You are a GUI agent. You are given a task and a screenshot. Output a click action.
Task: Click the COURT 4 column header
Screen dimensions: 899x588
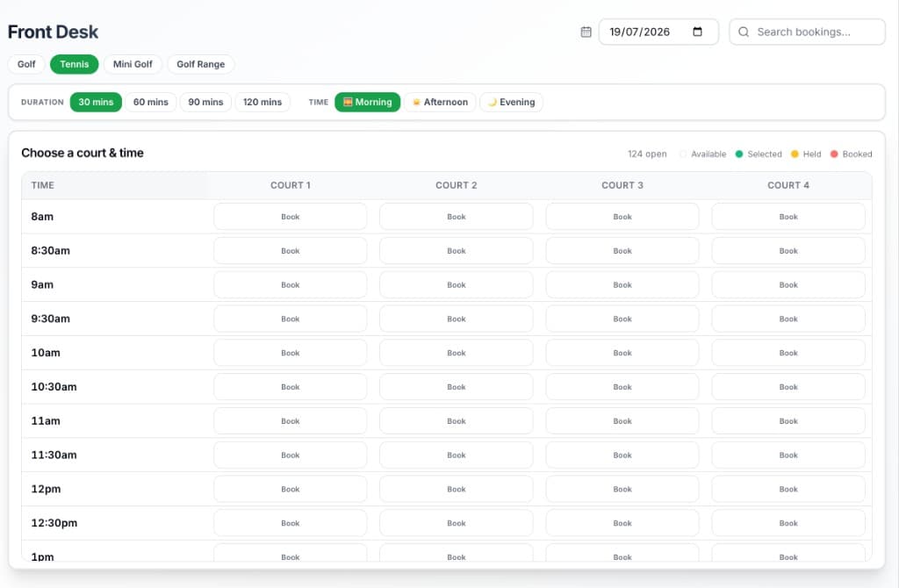point(788,185)
